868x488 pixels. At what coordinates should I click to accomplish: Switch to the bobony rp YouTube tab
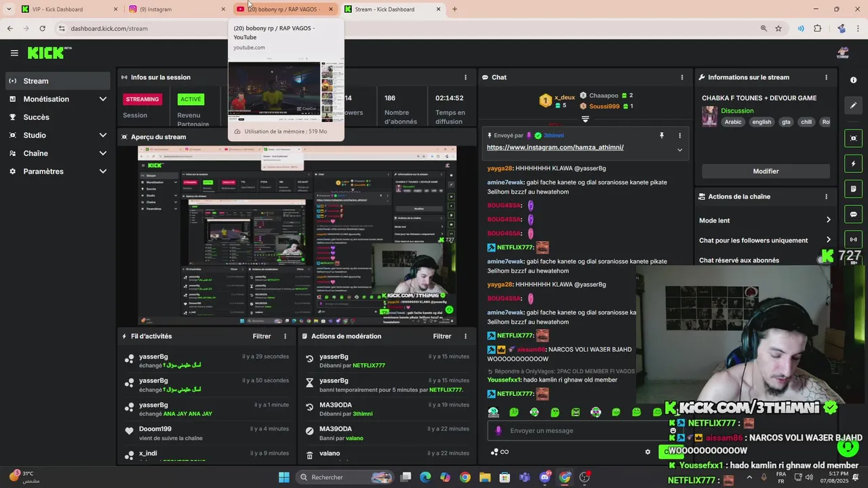285,9
